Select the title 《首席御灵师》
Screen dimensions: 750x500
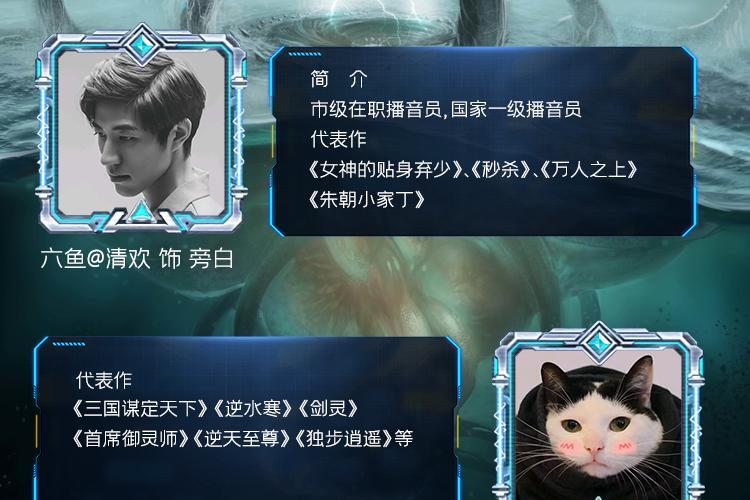[x=131, y=438]
